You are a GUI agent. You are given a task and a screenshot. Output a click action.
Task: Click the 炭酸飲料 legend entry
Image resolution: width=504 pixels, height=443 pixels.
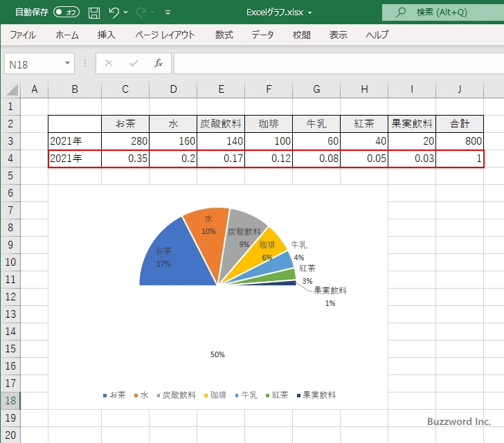(176, 395)
